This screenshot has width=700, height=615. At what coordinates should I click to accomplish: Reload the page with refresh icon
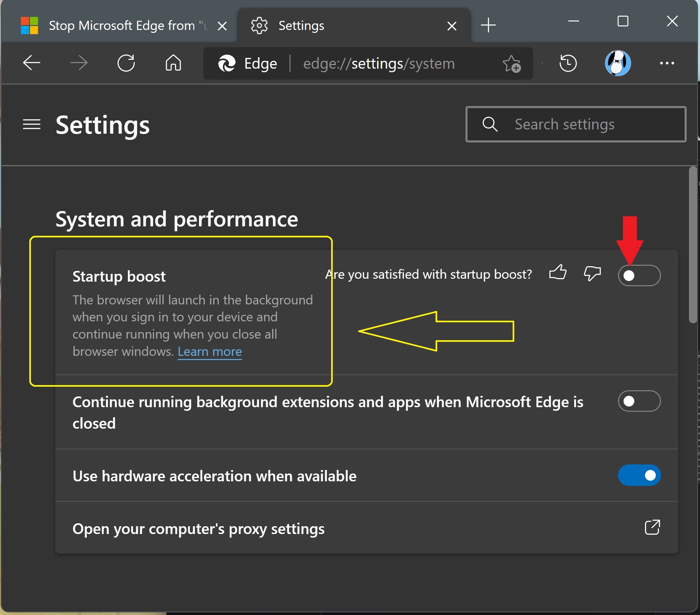[126, 63]
